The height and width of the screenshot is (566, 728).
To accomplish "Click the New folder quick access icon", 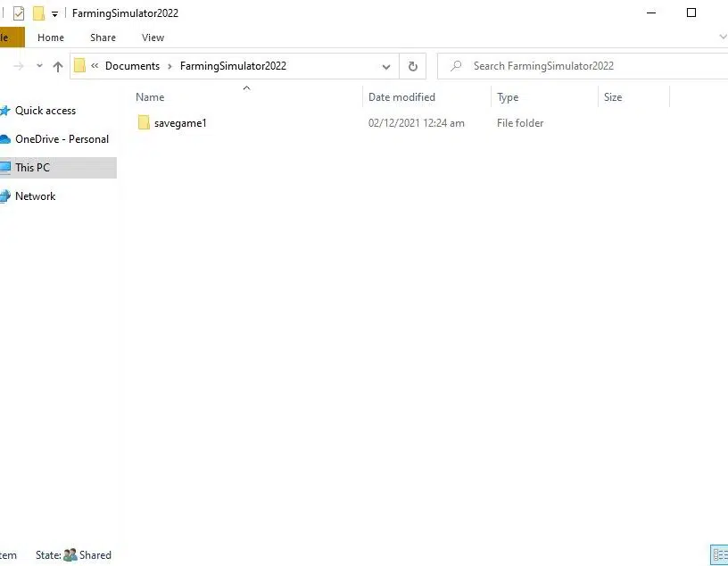I will click(39, 13).
